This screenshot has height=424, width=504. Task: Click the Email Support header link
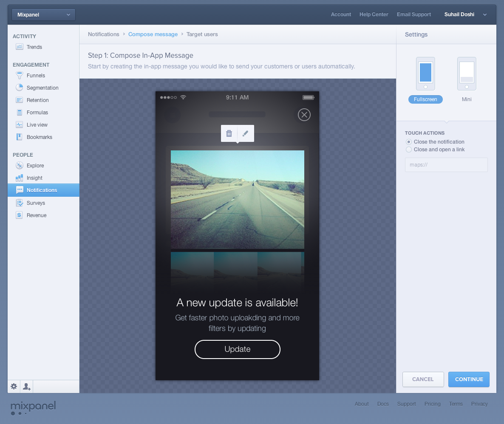pos(414,14)
